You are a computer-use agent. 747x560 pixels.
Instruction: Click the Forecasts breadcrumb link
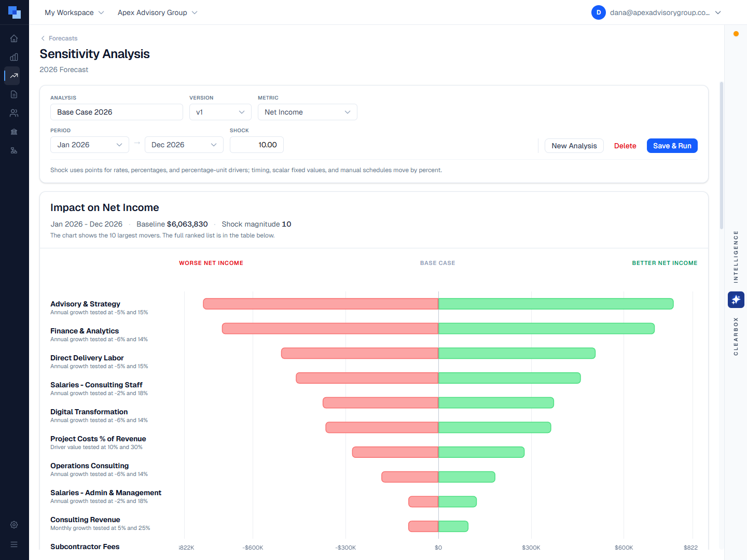click(63, 38)
